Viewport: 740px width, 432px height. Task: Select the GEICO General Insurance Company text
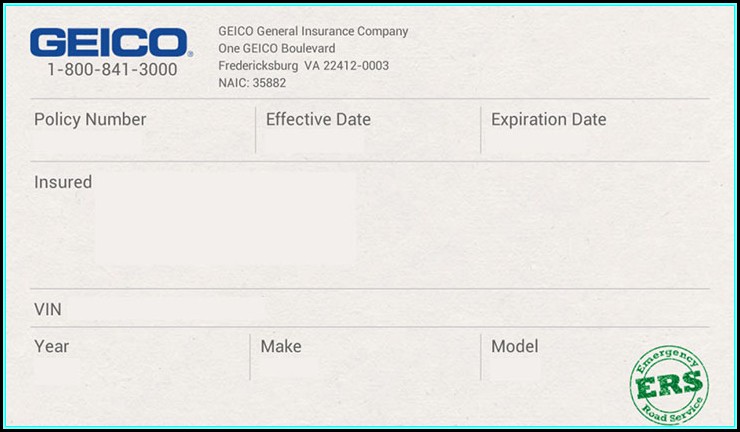click(x=313, y=32)
